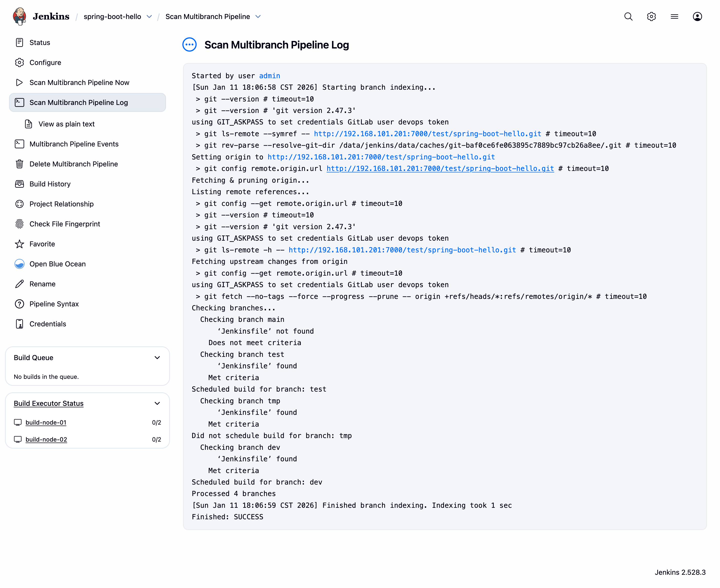This screenshot has width=720, height=588.
Task: Click the Jenkins logo icon
Action: (19, 16)
